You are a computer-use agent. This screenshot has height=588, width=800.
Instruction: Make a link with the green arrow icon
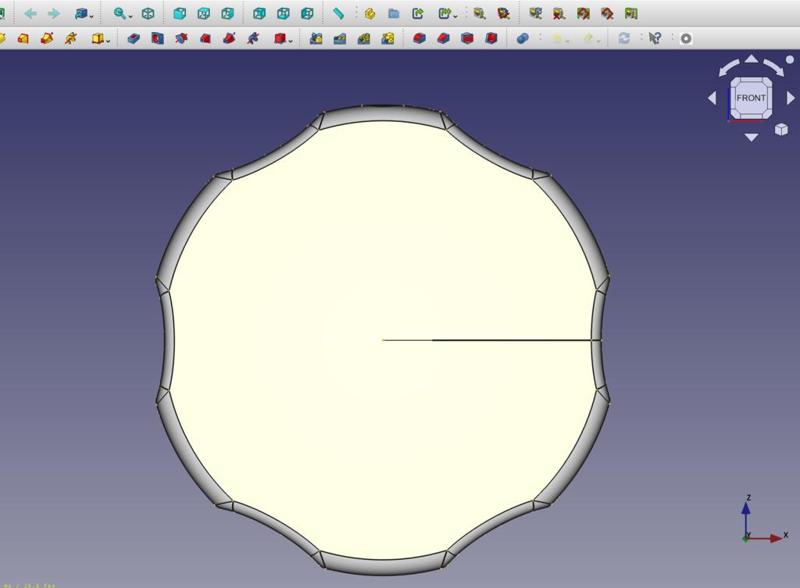point(418,13)
